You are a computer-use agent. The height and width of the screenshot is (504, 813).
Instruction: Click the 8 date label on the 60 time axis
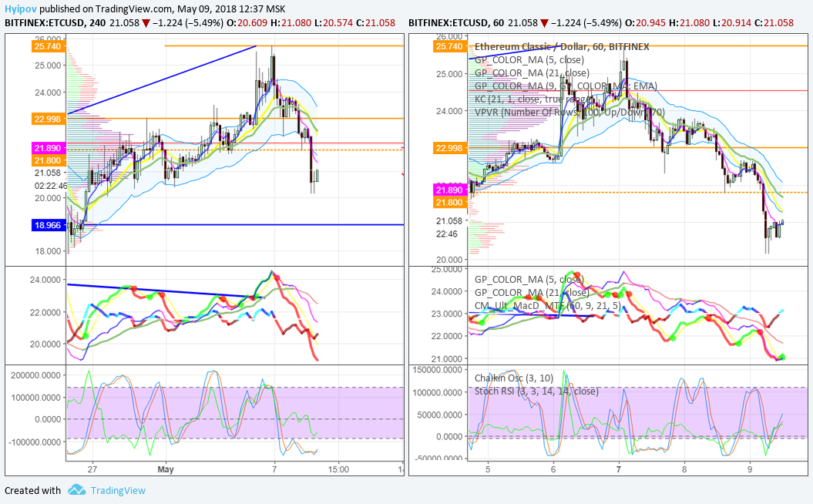coord(684,469)
